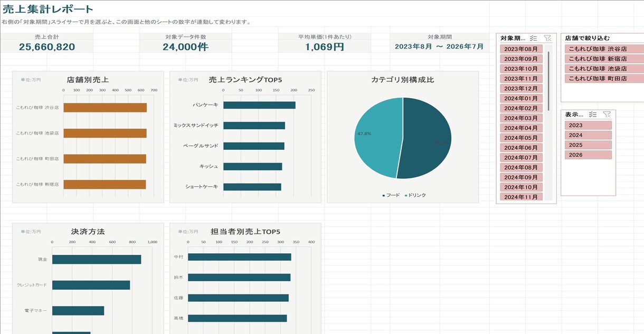
Task: Select the ショートケーキ bar in ranking chart
Action: [252, 187]
